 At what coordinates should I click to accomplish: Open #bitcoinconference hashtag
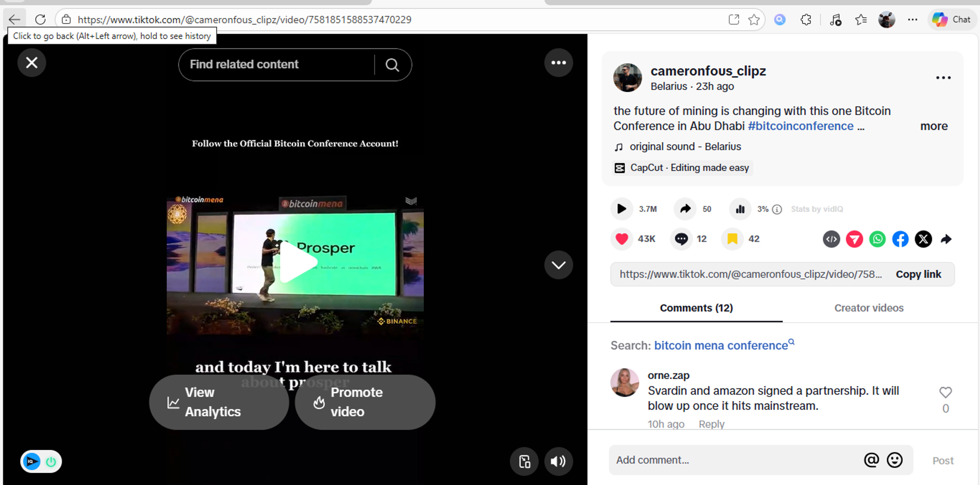pos(801,126)
